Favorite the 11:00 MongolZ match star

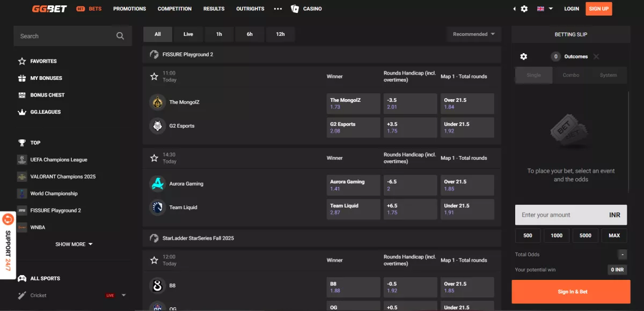(154, 77)
